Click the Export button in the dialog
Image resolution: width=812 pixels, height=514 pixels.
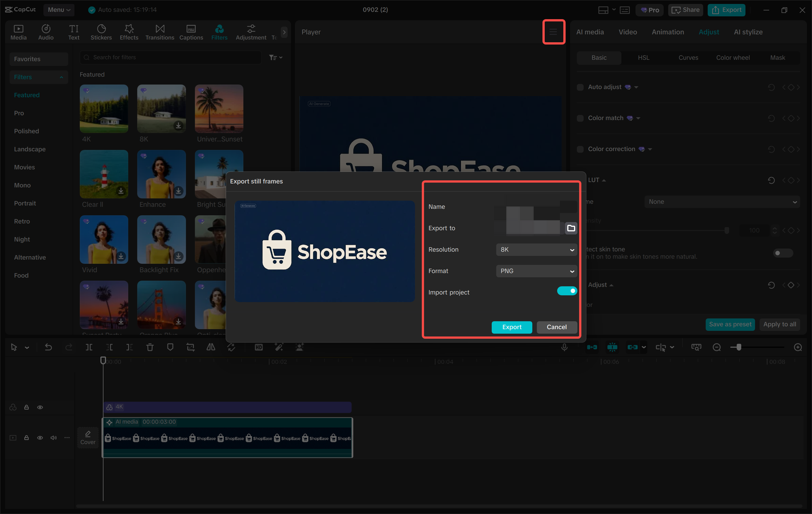click(511, 327)
